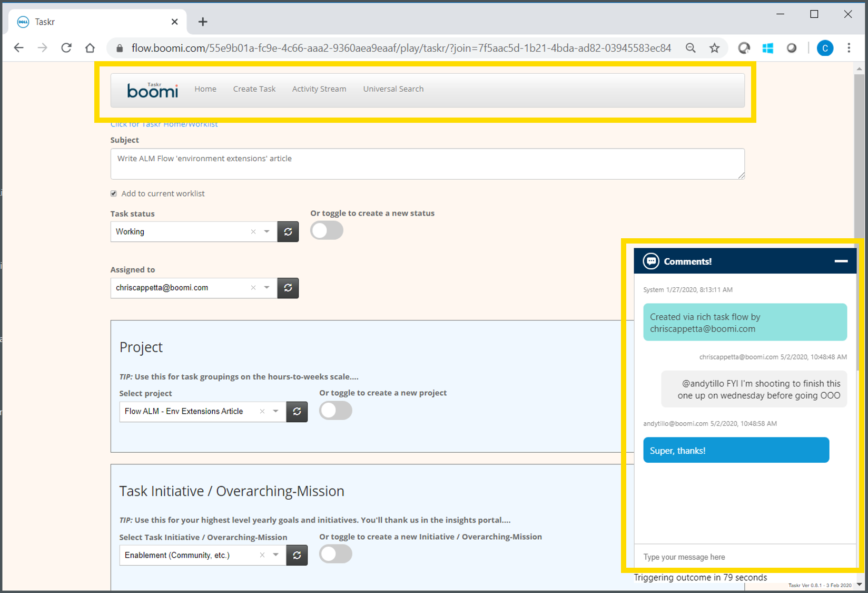Toggle creating a new status
Screen dimensions: 868x593
click(327, 230)
